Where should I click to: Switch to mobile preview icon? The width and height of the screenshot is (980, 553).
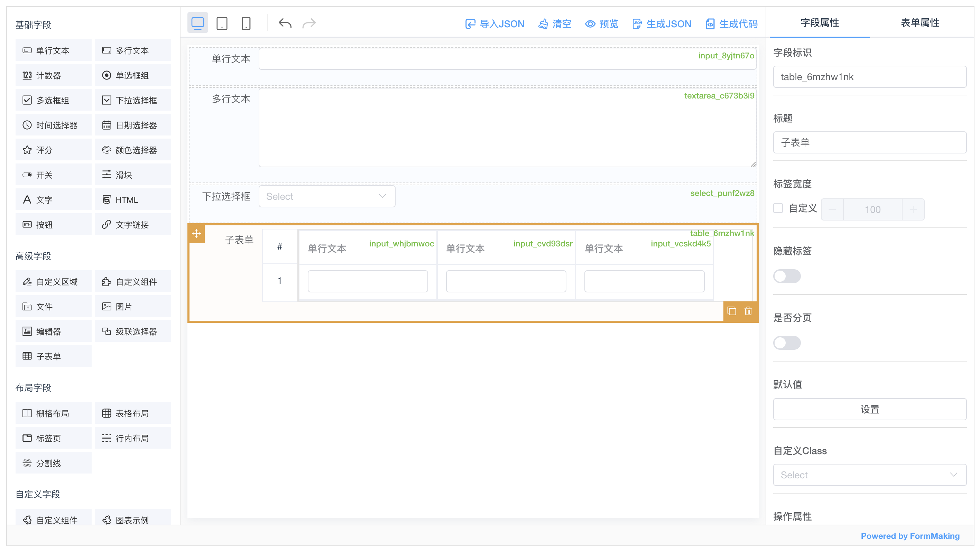246,23
